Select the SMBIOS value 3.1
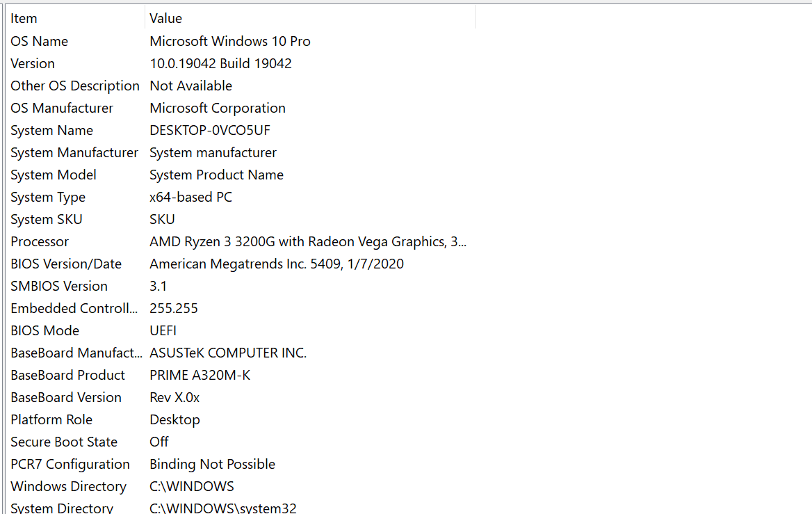The height and width of the screenshot is (514, 812). (x=158, y=287)
